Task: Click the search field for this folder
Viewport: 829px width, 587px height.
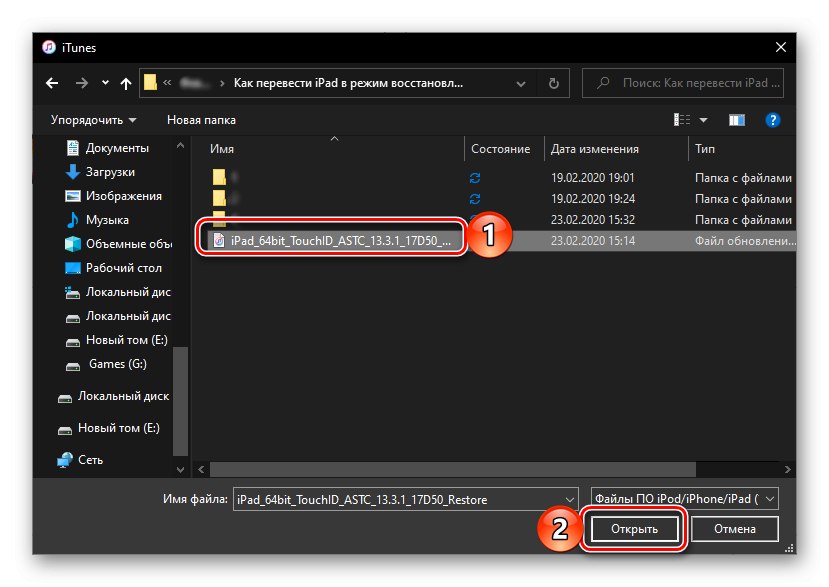Action: click(x=683, y=83)
